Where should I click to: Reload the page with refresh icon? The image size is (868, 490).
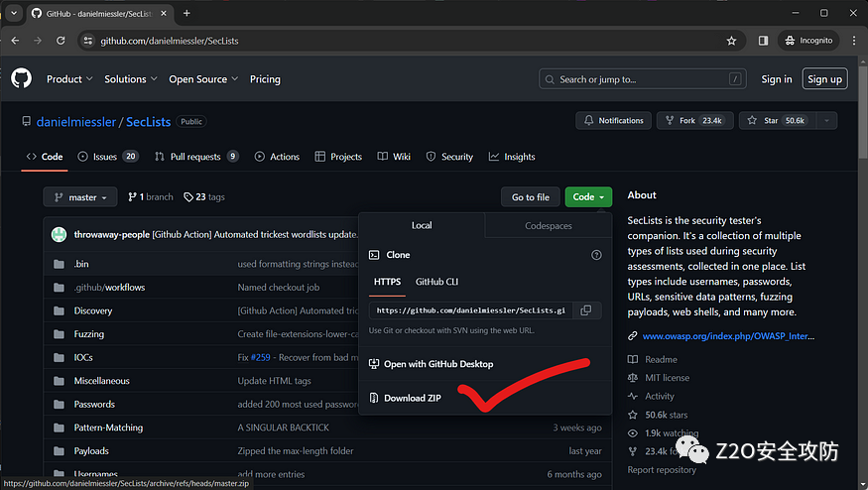[61, 41]
